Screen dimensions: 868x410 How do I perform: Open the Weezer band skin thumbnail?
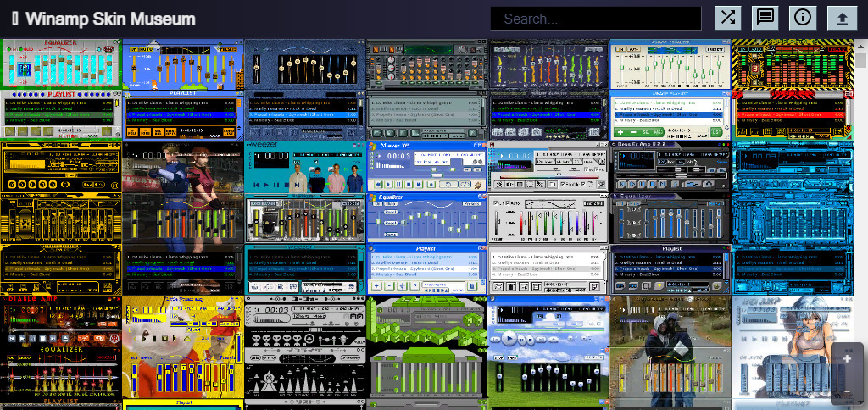point(304,218)
